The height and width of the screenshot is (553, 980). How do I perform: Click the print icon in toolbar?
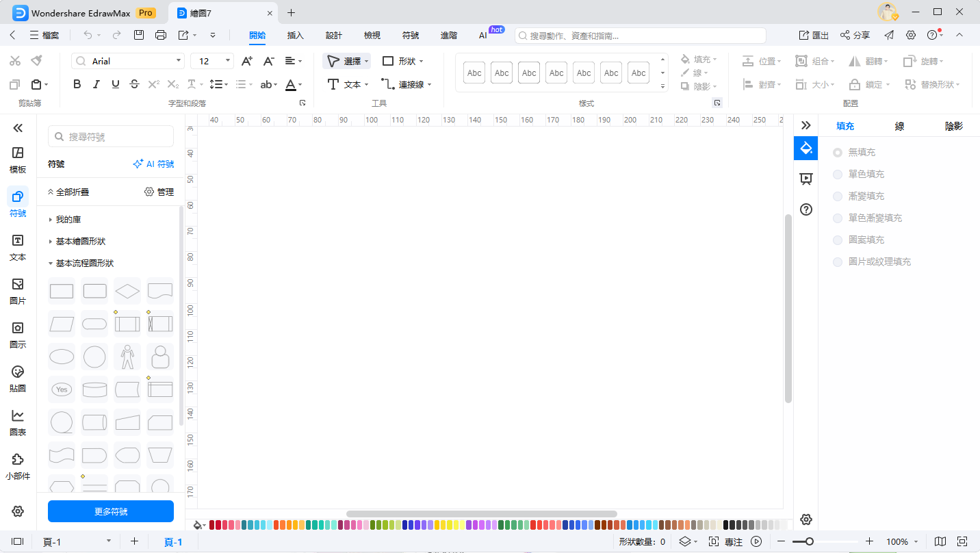(161, 35)
